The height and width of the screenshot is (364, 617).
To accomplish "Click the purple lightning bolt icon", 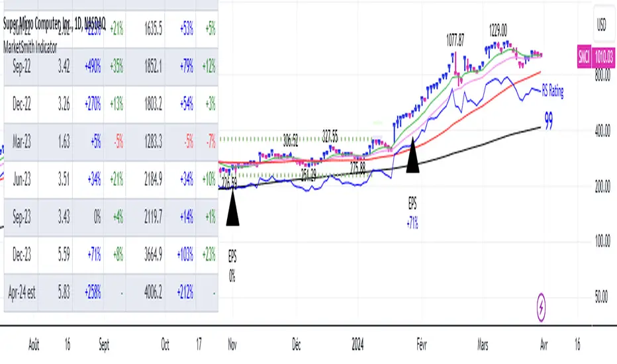I will click(x=541, y=307).
